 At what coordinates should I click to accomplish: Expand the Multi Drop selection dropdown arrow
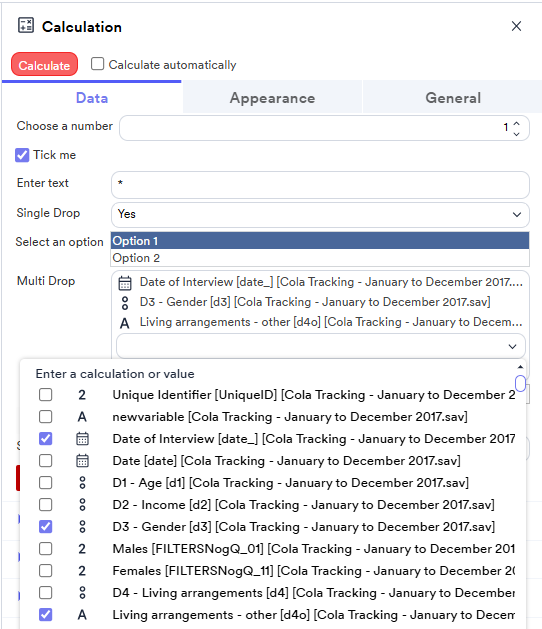pos(512,346)
